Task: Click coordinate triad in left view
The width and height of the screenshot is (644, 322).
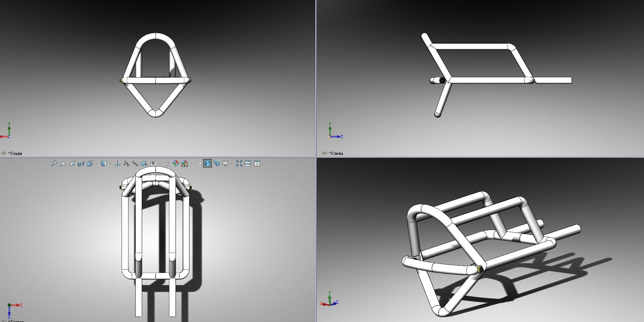Action: point(335,130)
